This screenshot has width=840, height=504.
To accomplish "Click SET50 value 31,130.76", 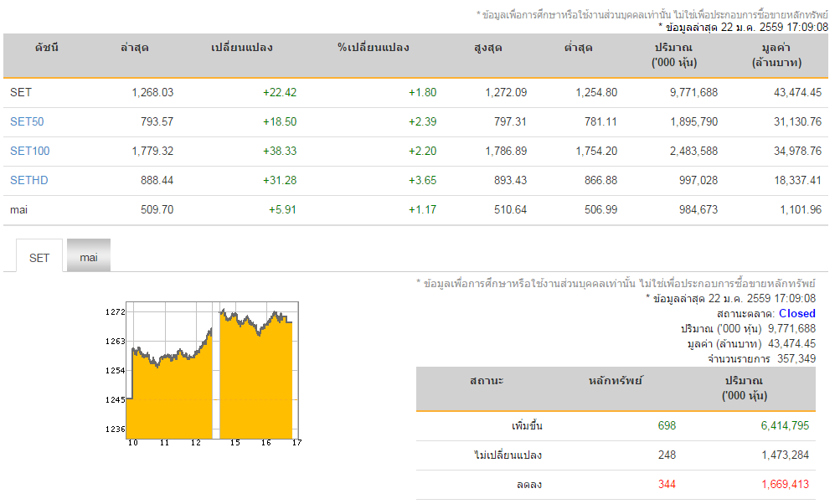I will 797,121.
